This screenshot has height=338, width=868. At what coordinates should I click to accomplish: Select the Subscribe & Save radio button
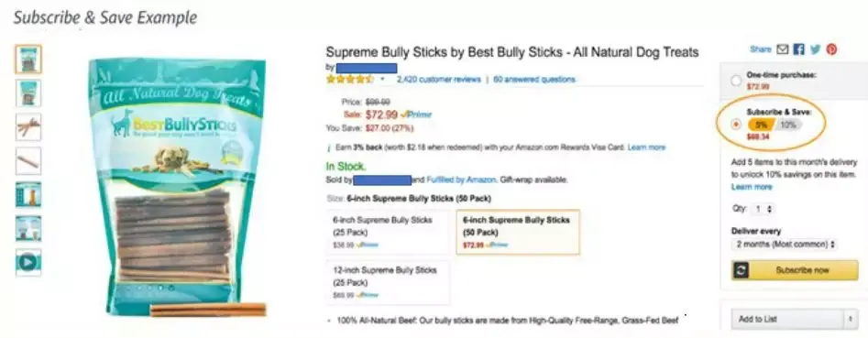coord(736,125)
